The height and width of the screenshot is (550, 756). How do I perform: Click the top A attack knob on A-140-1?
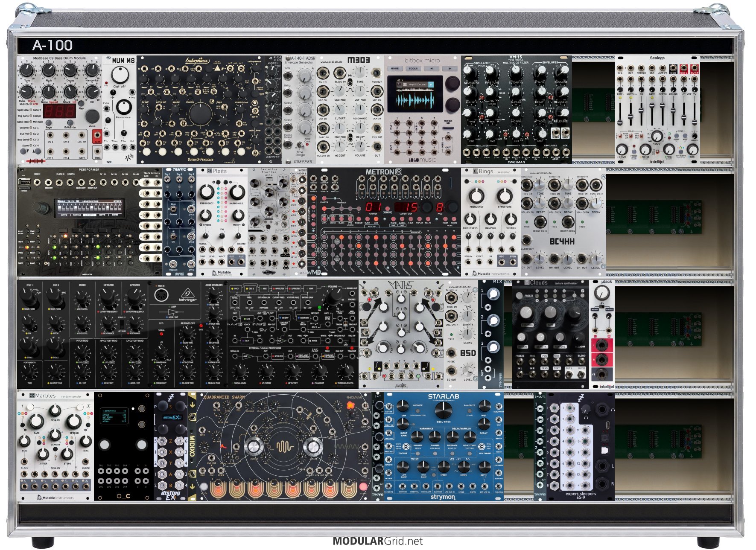(x=305, y=76)
